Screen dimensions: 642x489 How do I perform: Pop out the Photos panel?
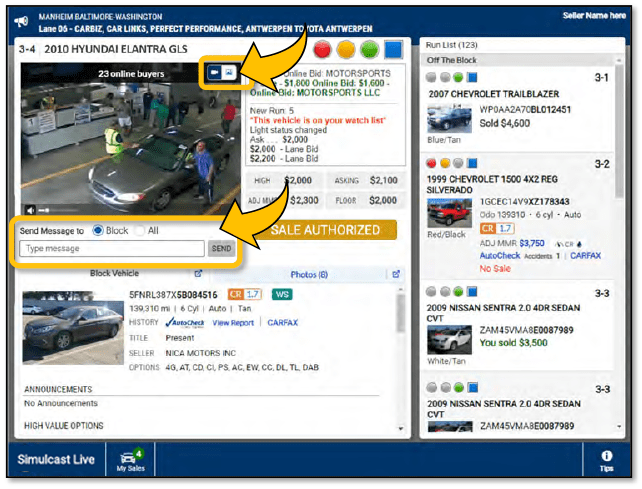click(x=397, y=274)
